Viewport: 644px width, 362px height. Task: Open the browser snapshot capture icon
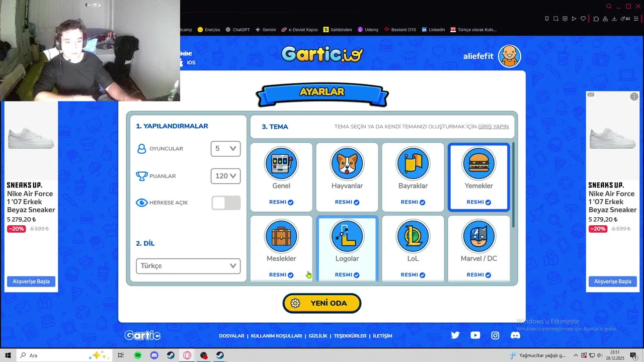click(556, 19)
